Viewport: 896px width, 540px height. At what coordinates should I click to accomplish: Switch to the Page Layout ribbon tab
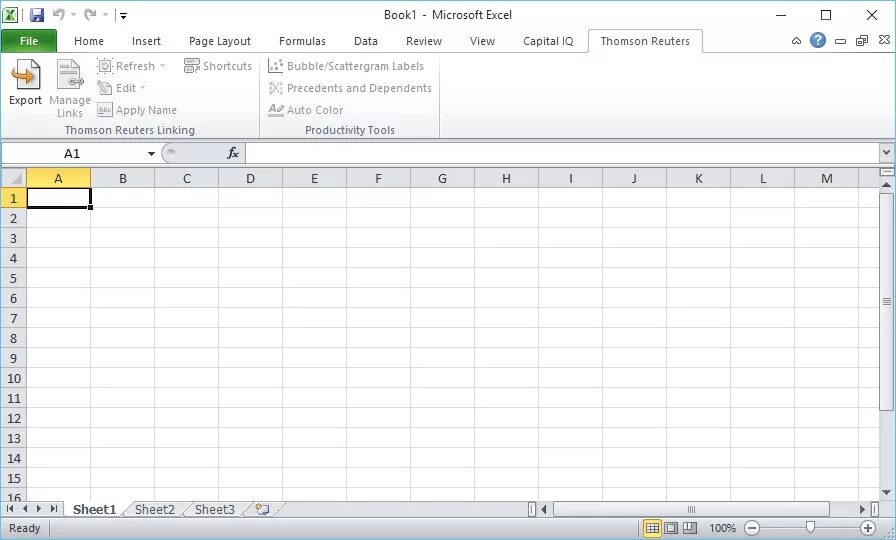(220, 41)
